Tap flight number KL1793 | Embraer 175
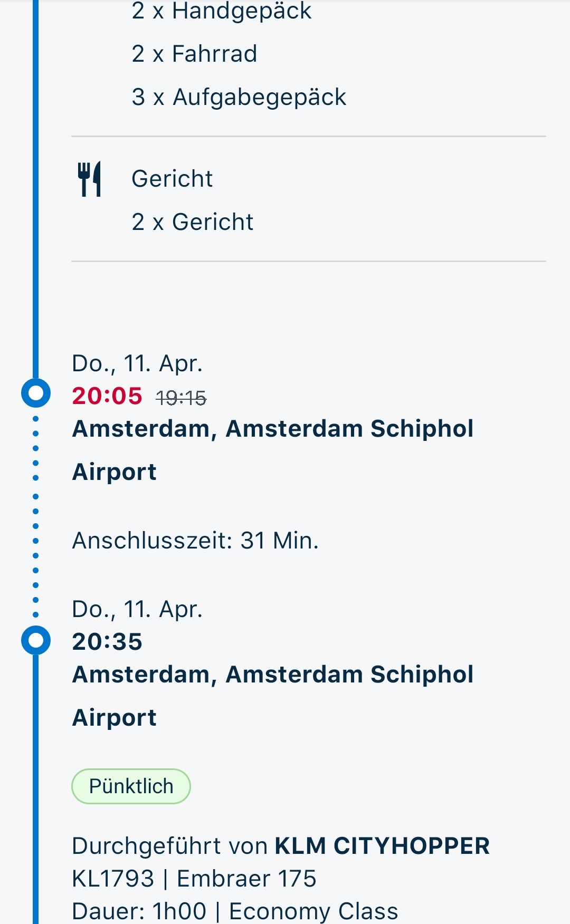Image resolution: width=570 pixels, height=924 pixels. pyautogui.click(x=193, y=878)
